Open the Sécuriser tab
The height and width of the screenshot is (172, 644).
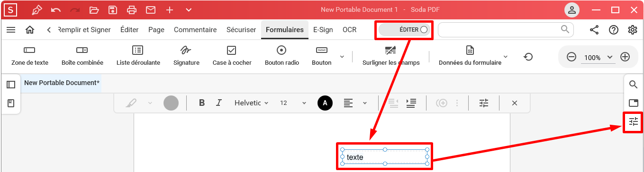(x=241, y=30)
